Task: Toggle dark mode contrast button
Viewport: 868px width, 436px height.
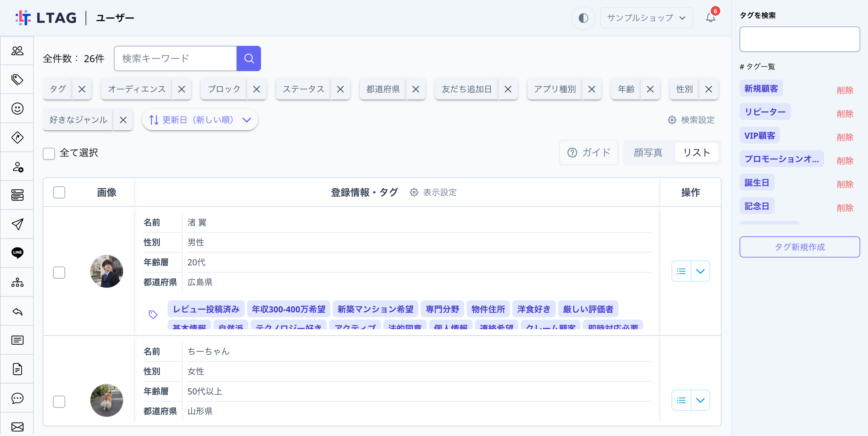Action: click(x=583, y=18)
